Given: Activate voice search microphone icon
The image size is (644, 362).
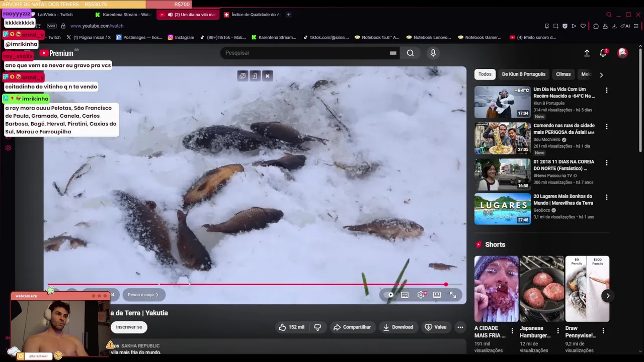Looking at the screenshot, I should [433, 53].
